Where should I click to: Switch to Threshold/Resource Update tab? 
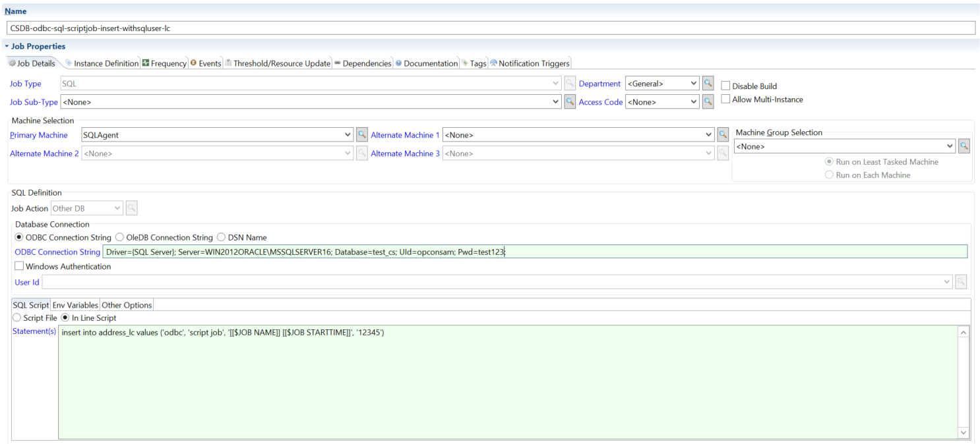(x=277, y=63)
